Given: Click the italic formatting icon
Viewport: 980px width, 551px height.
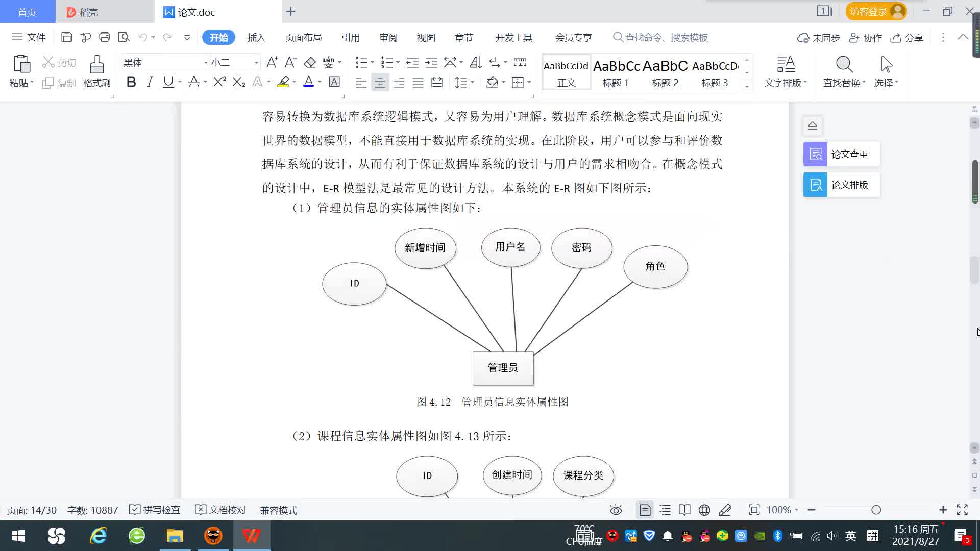Looking at the screenshot, I should (x=150, y=82).
